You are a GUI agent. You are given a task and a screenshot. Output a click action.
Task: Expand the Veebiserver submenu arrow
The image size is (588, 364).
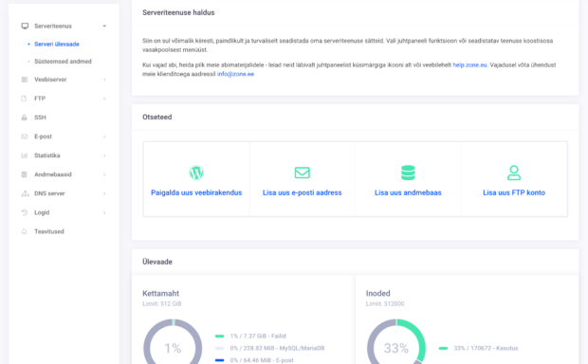(x=104, y=80)
